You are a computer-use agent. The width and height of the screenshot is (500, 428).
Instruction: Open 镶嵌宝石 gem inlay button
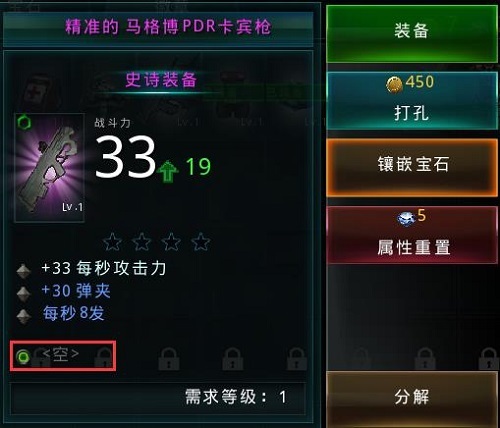click(x=412, y=167)
